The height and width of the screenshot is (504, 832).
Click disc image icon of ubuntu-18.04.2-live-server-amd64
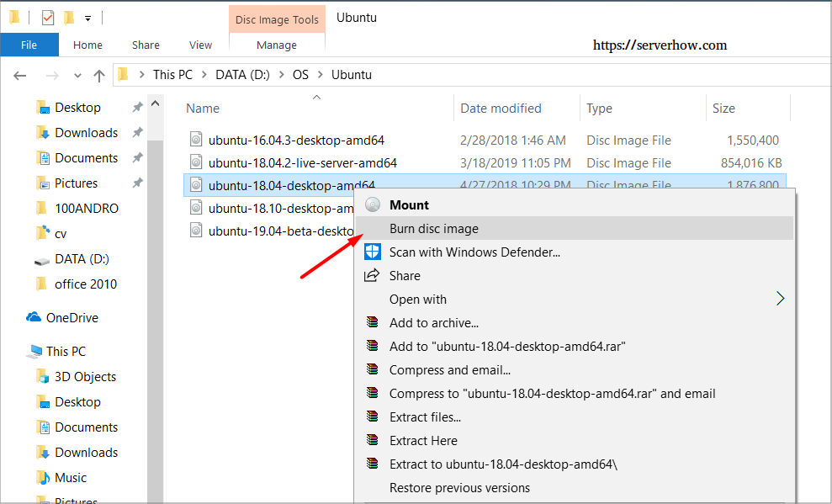point(196,162)
